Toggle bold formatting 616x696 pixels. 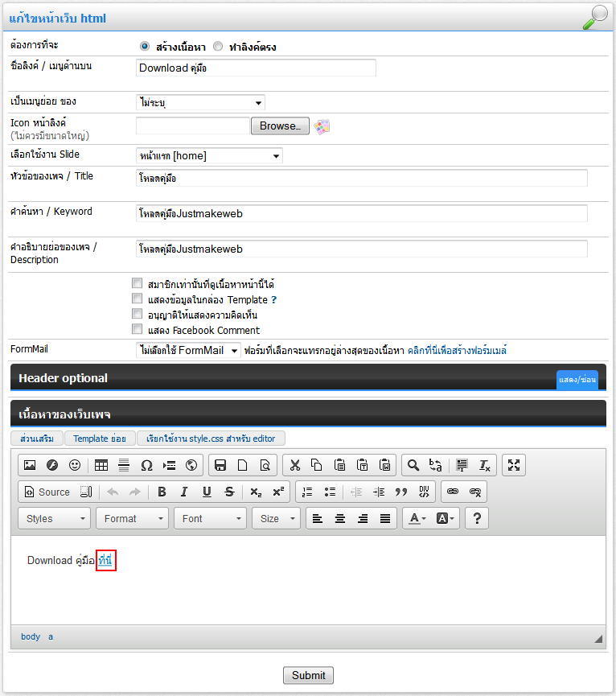coord(162,492)
